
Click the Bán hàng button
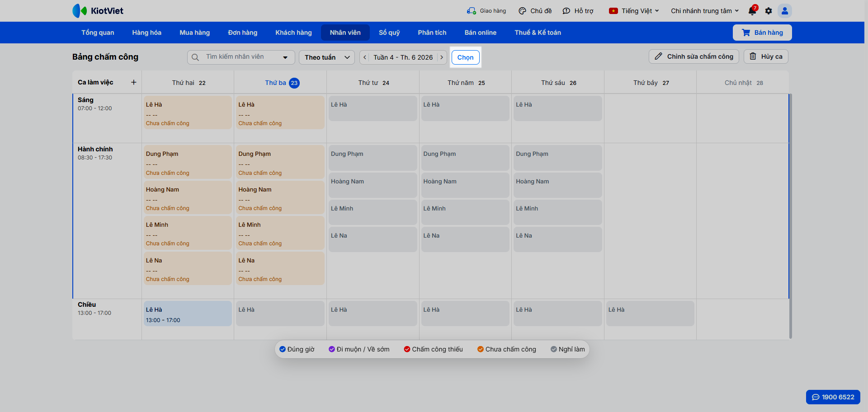coord(762,33)
